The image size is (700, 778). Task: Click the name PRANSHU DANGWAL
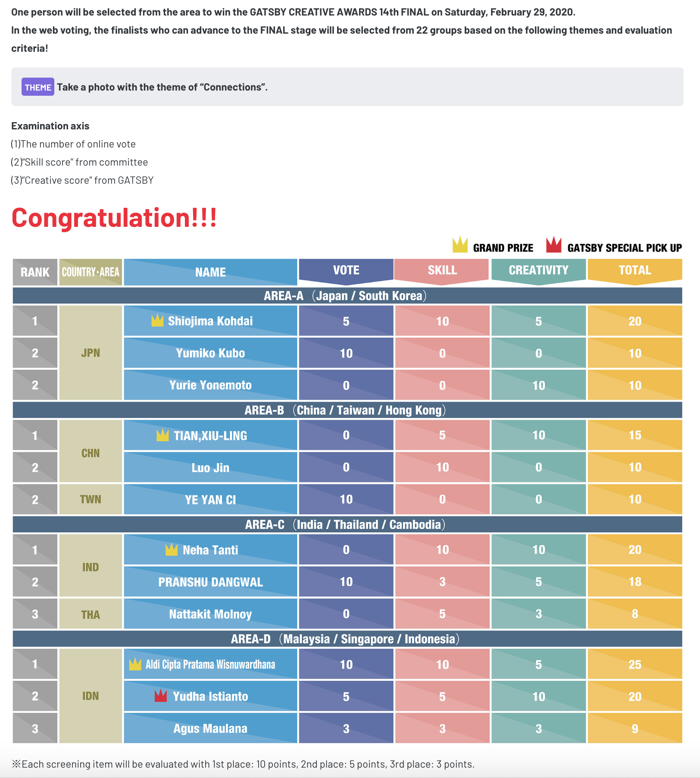click(x=210, y=582)
